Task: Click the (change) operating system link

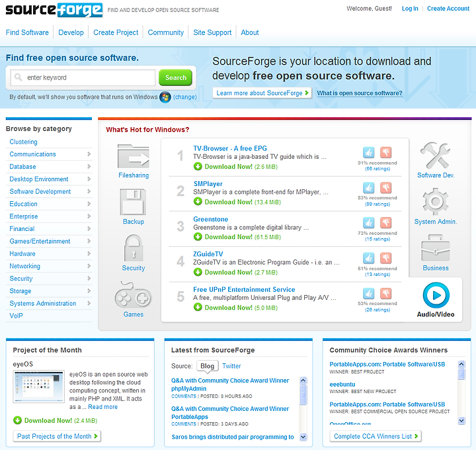Action: coord(185,97)
